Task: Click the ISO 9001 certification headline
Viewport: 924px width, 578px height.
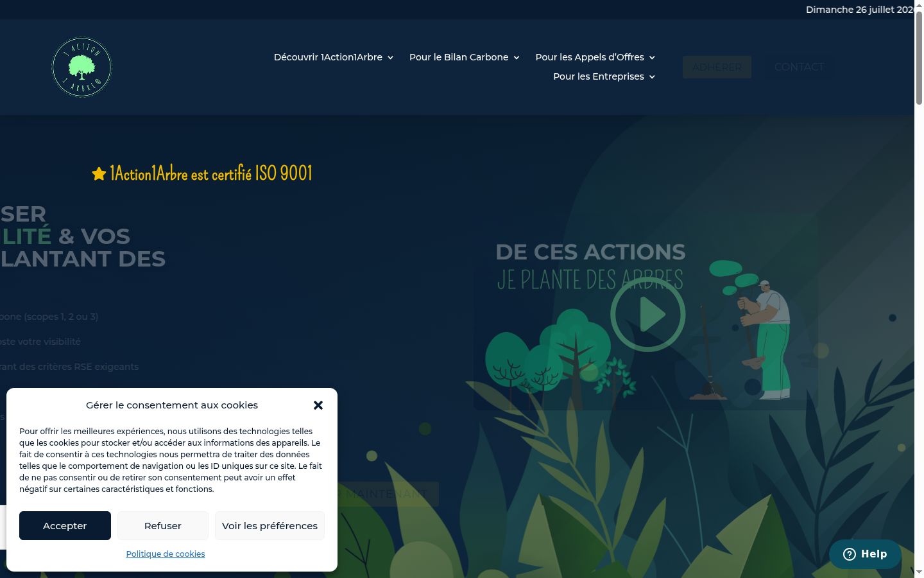Action: click(x=211, y=173)
